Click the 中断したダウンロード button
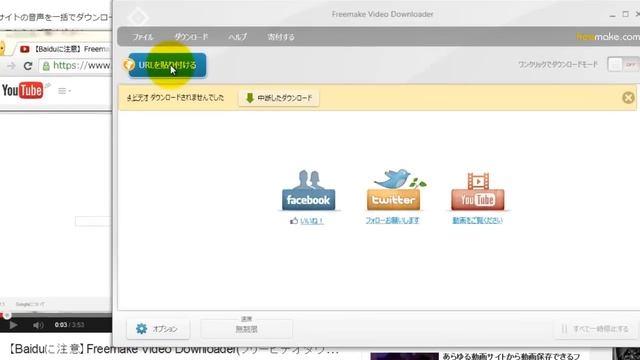Screen dimensions: 640x360 point(279,98)
